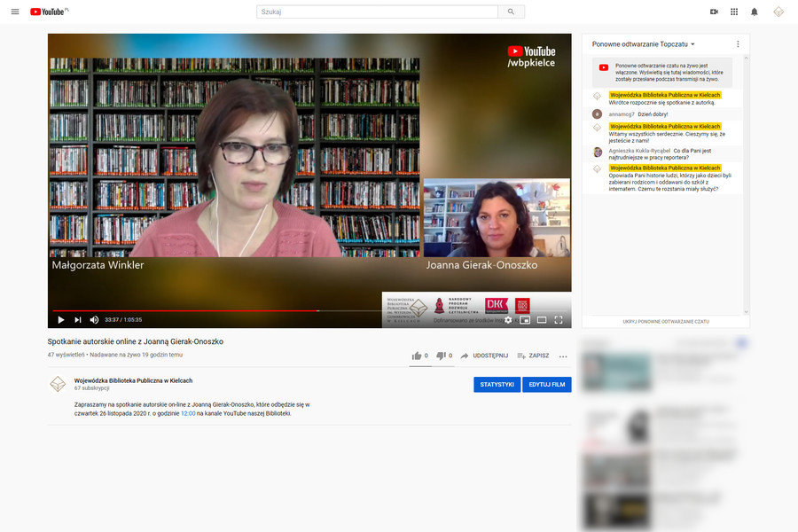
Task: Enable miniplayer mode
Action: click(x=525, y=320)
